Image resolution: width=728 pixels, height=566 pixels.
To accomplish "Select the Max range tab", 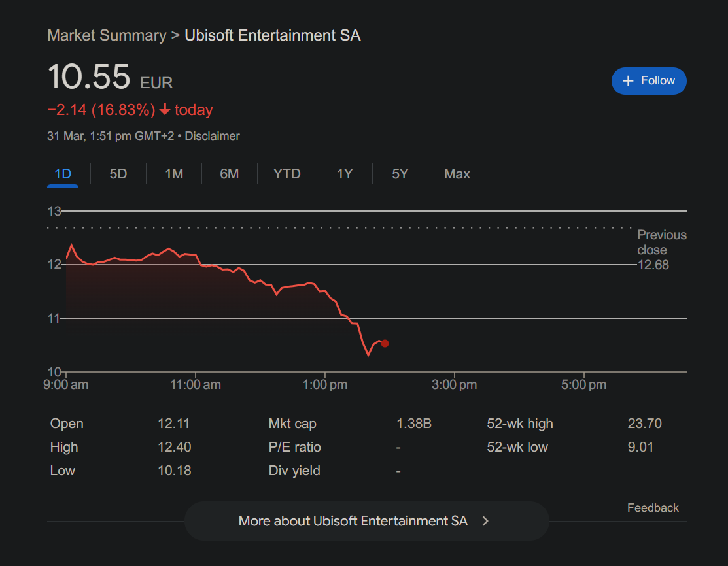I will 457,174.
